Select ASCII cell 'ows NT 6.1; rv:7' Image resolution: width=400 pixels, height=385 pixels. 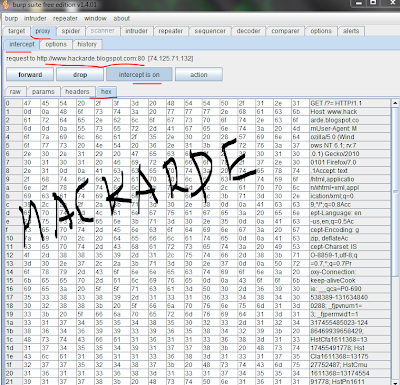pyautogui.click(x=349, y=145)
